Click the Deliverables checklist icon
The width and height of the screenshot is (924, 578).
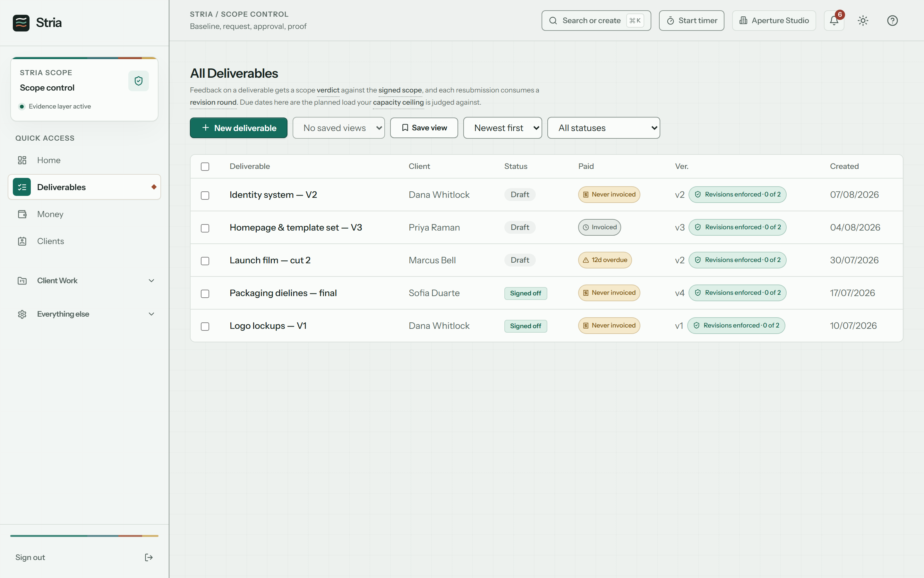click(22, 187)
